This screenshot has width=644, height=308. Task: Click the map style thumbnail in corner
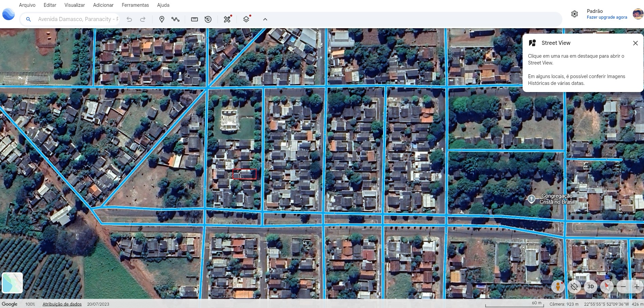point(12,283)
